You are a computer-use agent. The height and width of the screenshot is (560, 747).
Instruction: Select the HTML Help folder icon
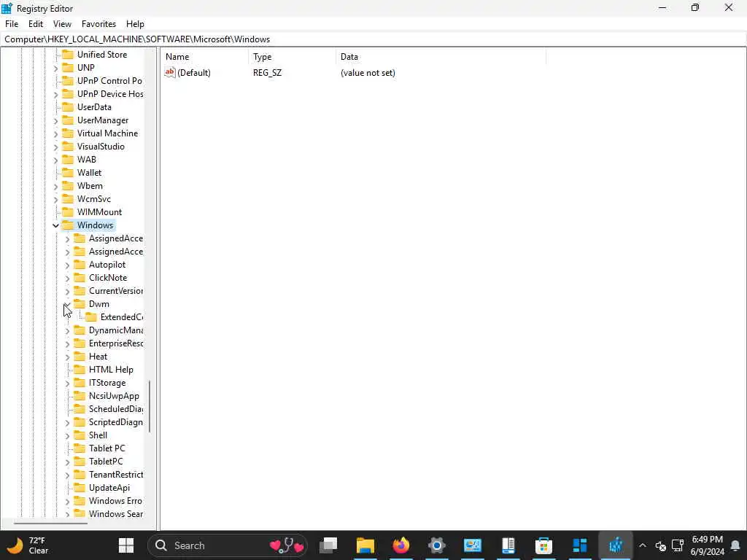click(80, 369)
